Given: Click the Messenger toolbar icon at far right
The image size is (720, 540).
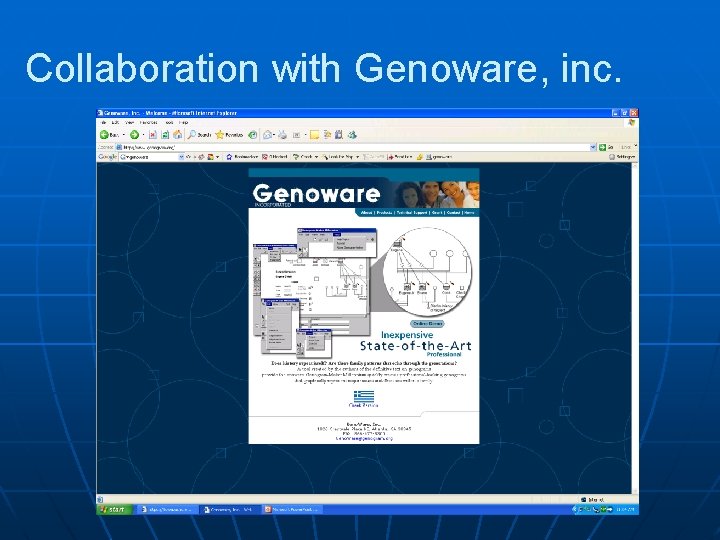Looking at the screenshot, I should click(352, 135).
